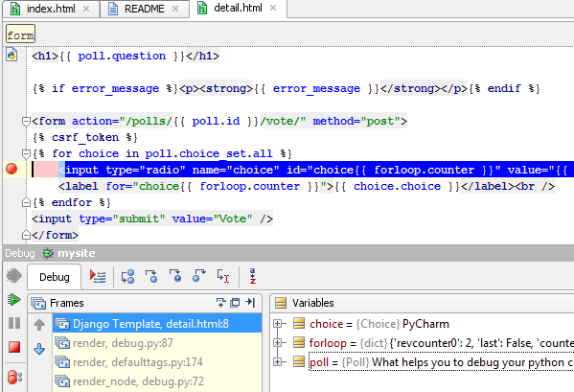574x392 pixels.
Task: Move up one frame with up arrow
Action: click(x=39, y=324)
